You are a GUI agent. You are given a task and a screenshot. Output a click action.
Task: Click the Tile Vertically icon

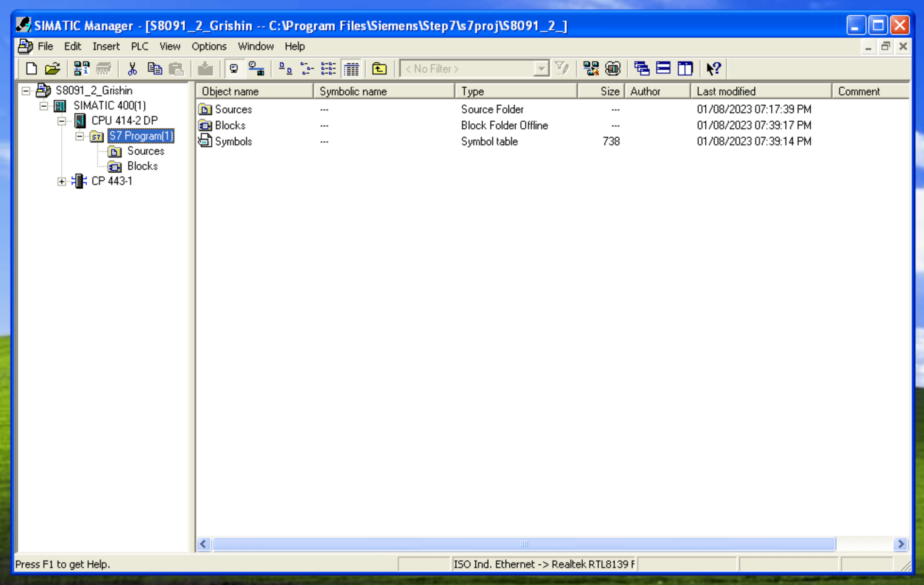(x=685, y=69)
